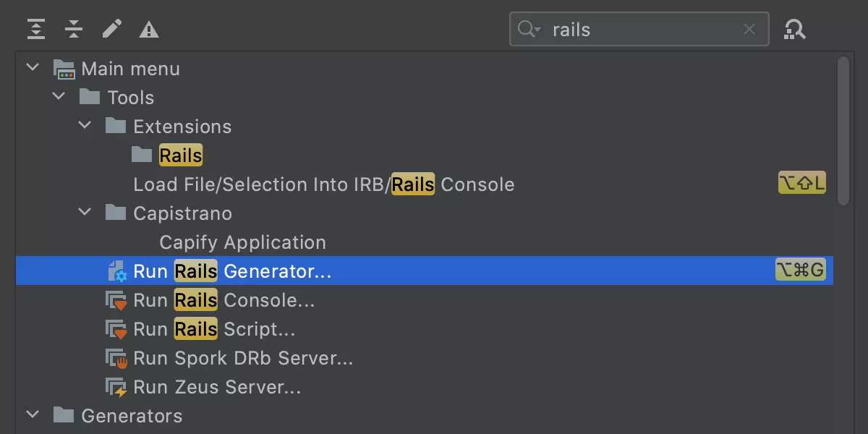868x434 pixels.
Task: Click the Expand All toolbar icon
Action: [36, 29]
